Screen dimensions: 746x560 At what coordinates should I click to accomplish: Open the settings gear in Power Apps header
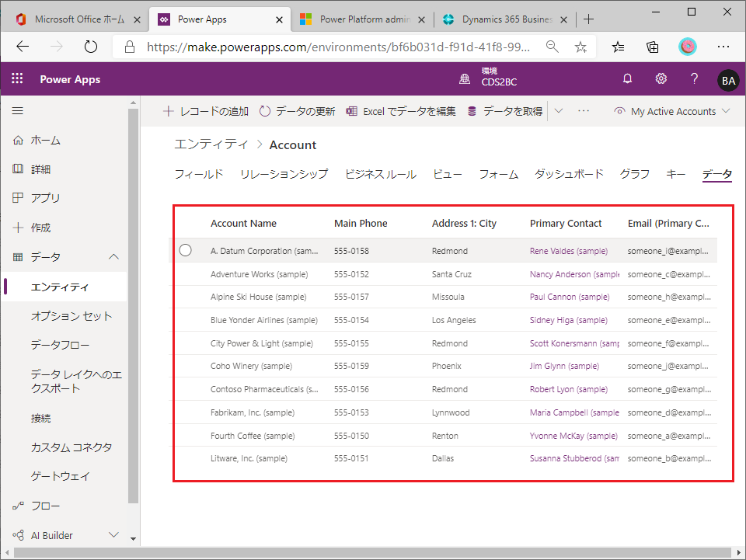pos(661,79)
